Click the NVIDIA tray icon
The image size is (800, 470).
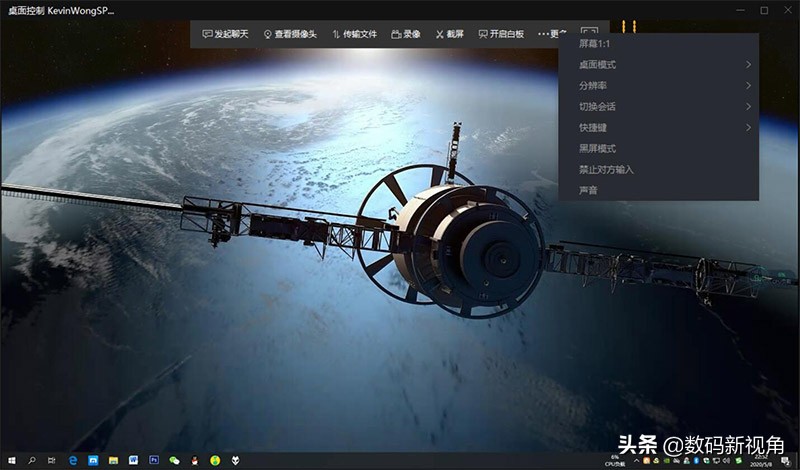point(666,461)
